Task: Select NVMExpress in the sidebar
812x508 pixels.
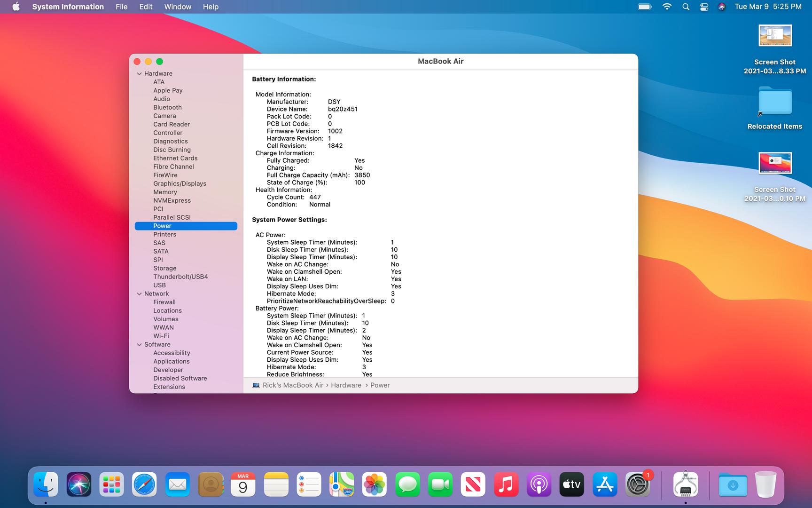Action: point(172,200)
